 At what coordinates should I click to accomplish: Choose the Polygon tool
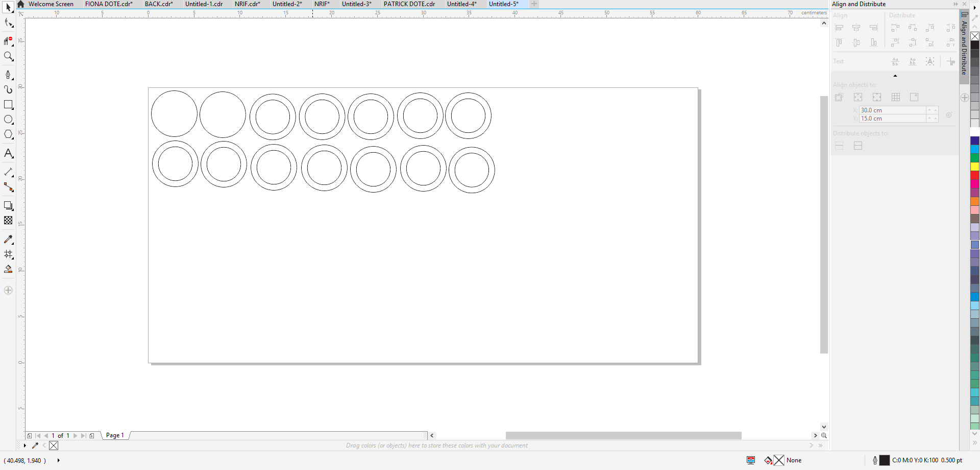[8, 134]
